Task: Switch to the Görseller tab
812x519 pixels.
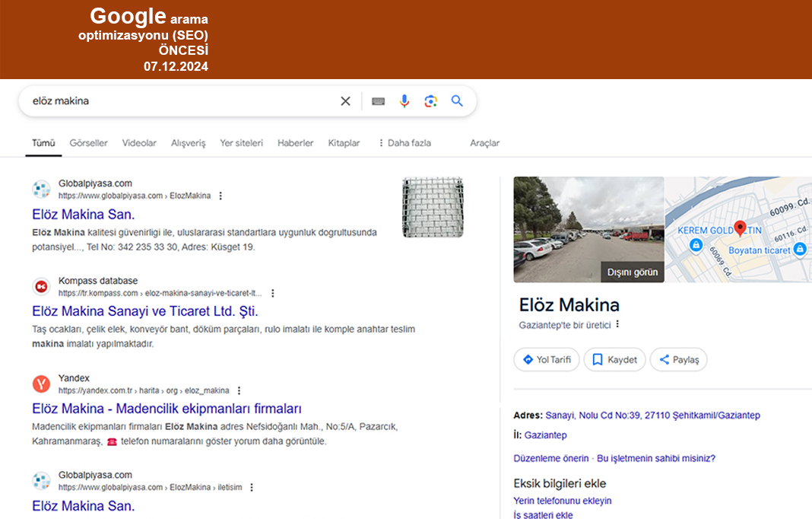Action: 88,142
